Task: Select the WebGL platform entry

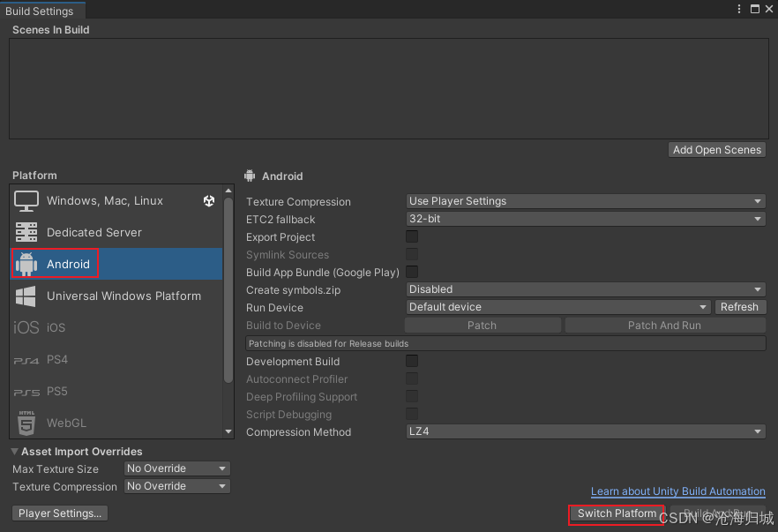Action: pyautogui.click(x=116, y=423)
